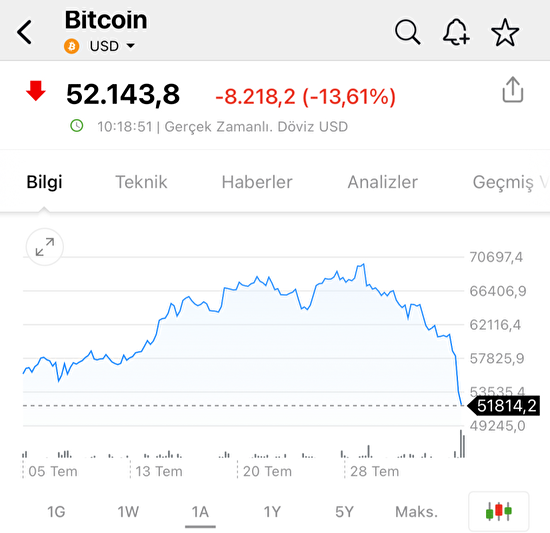Select the 5Y chart range
Screen dimensions: 550x533
[x=344, y=512]
